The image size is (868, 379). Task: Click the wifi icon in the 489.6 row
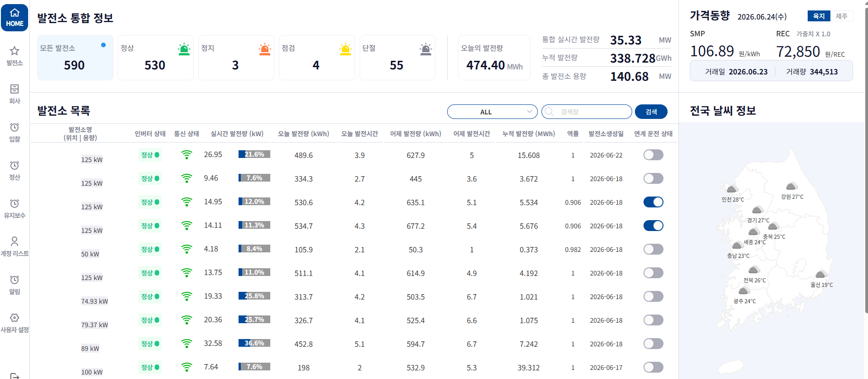click(x=186, y=155)
